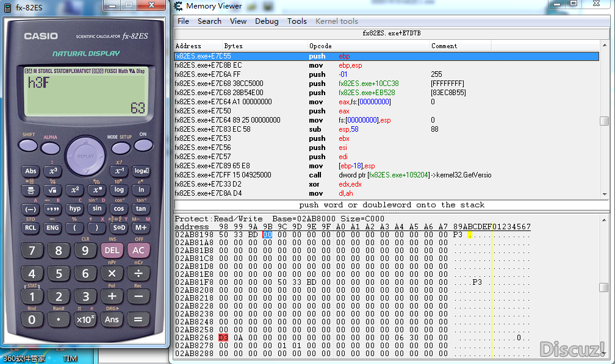This screenshot has height=364, width=615.
Task: Open the Tools menu in Memory Viewer
Action: (x=297, y=21)
